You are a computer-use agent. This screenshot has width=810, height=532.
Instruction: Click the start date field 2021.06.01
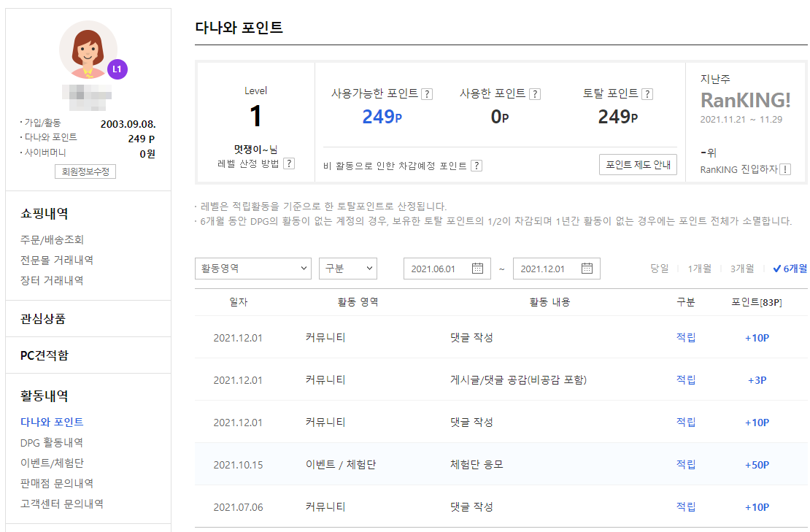pyautogui.click(x=447, y=269)
